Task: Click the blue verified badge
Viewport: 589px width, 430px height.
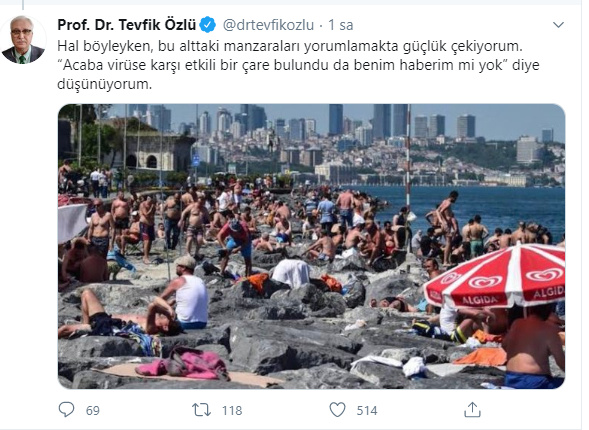Action: (207, 25)
